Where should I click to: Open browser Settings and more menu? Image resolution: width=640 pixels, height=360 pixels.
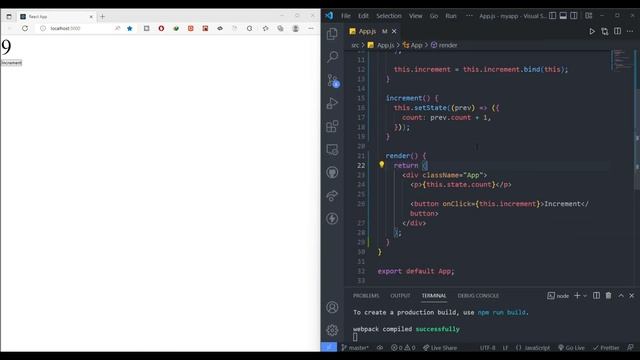click(x=311, y=29)
